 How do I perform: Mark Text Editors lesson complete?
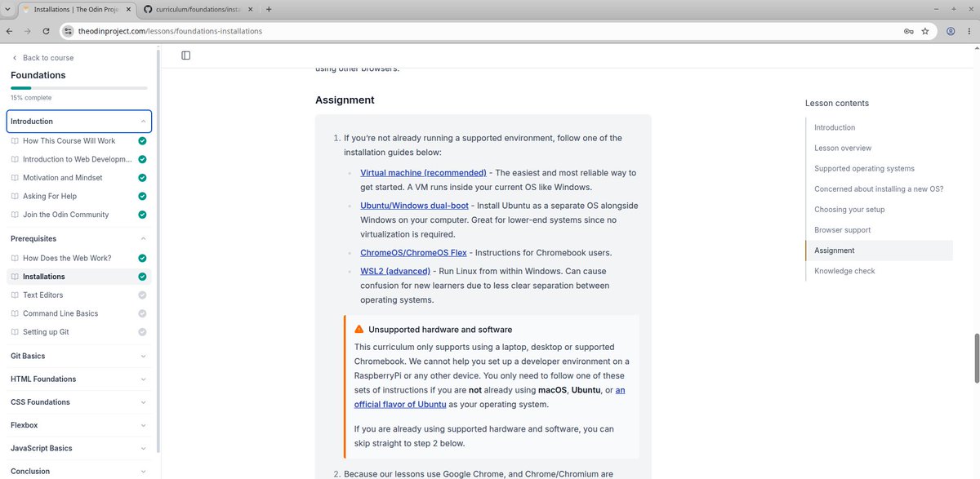click(x=142, y=295)
